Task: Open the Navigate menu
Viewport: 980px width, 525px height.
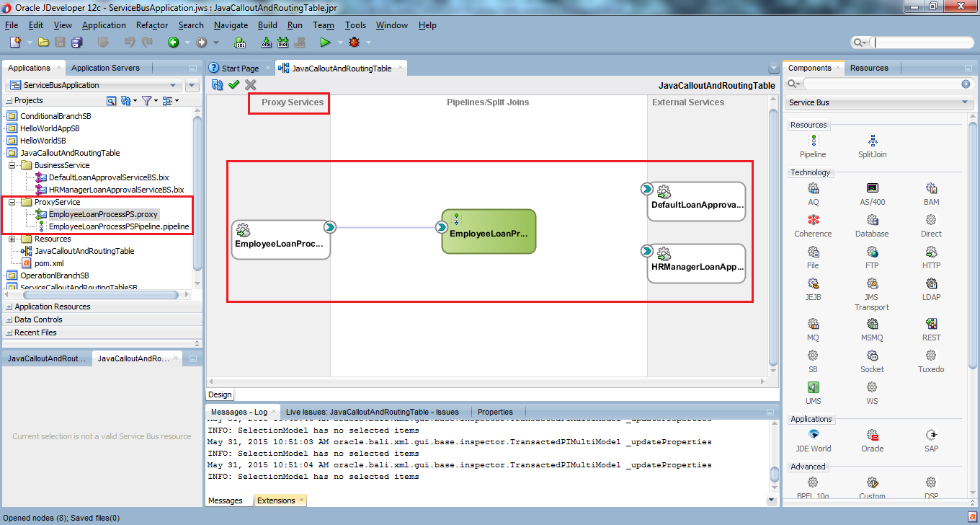Action: [231, 25]
